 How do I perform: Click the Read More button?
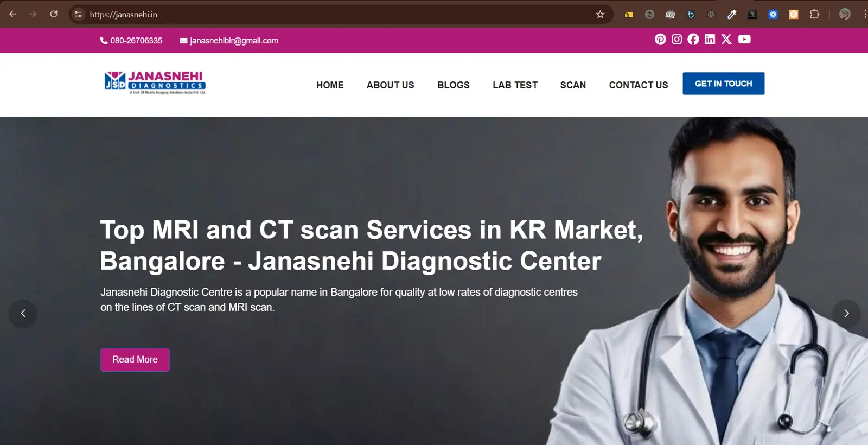[x=135, y=360]
